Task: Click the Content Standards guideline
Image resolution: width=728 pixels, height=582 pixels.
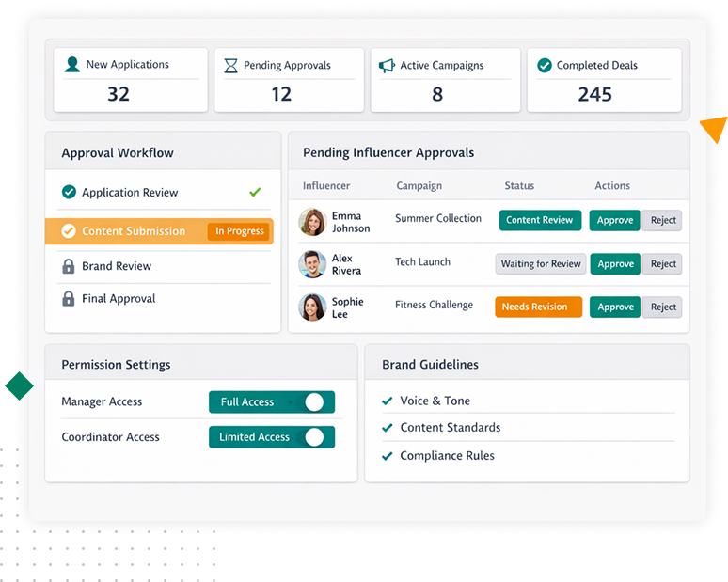Action: coord(451,428)
